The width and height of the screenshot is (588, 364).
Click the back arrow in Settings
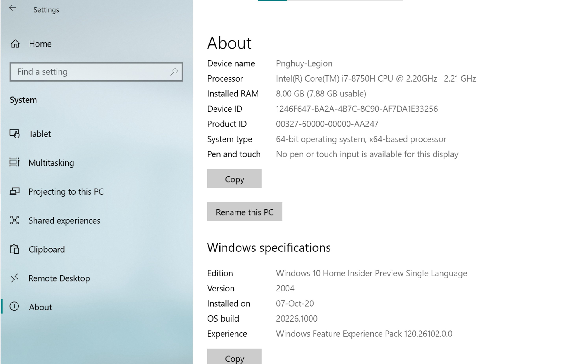click(x=12, y=8)
